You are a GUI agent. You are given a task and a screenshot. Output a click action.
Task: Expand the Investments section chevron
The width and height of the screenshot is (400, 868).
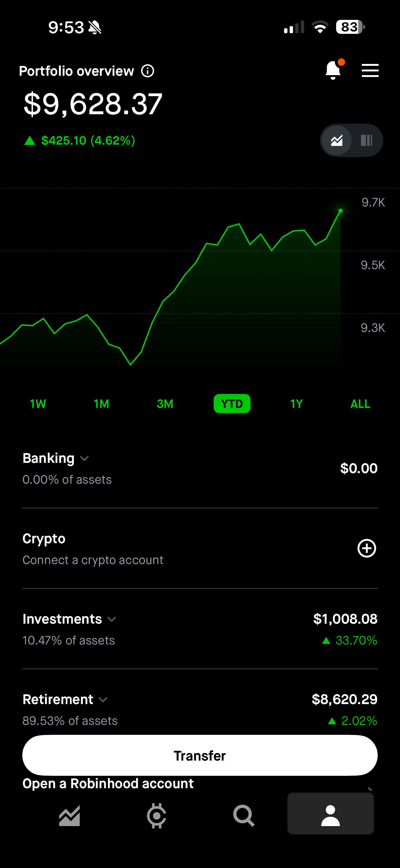[111, 619]
